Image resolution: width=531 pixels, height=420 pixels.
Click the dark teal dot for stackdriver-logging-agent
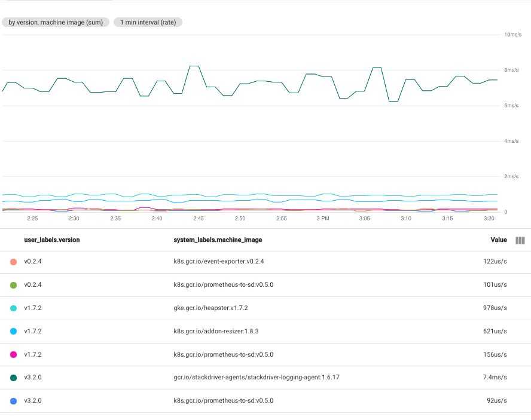point(13,377)
